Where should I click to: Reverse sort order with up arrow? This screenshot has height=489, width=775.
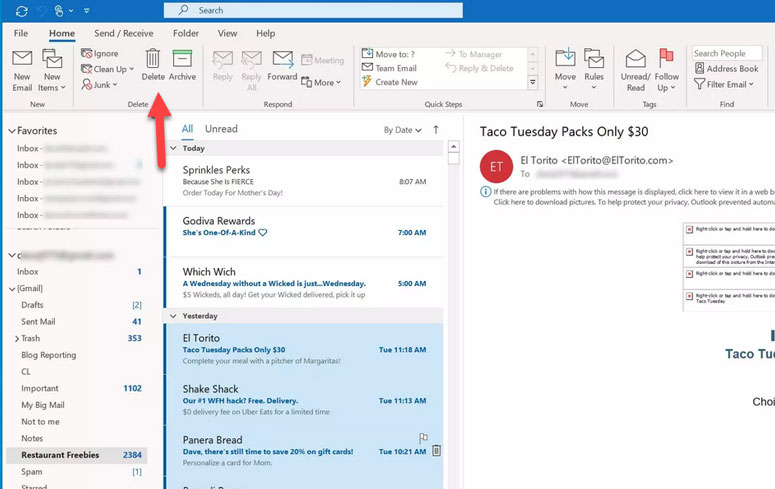(x=436, y=130)
